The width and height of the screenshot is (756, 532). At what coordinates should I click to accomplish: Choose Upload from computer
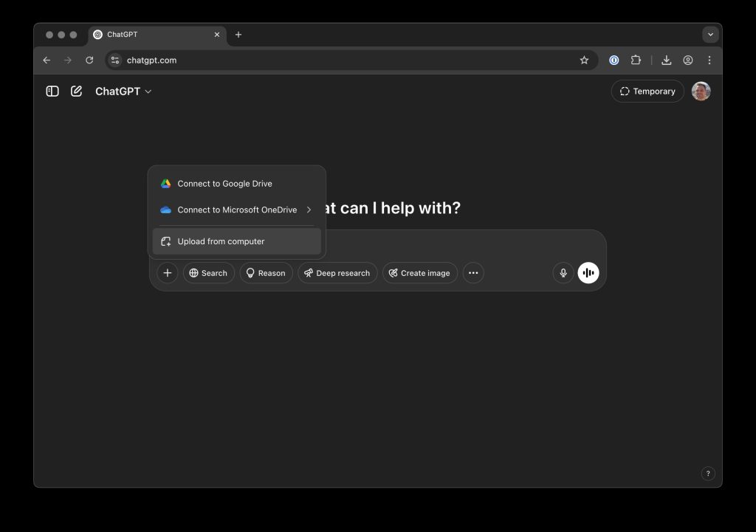pos(237,241)
